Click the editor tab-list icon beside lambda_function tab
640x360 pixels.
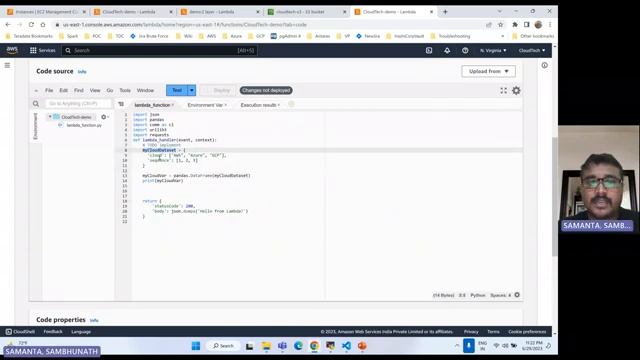coord(121,104)
